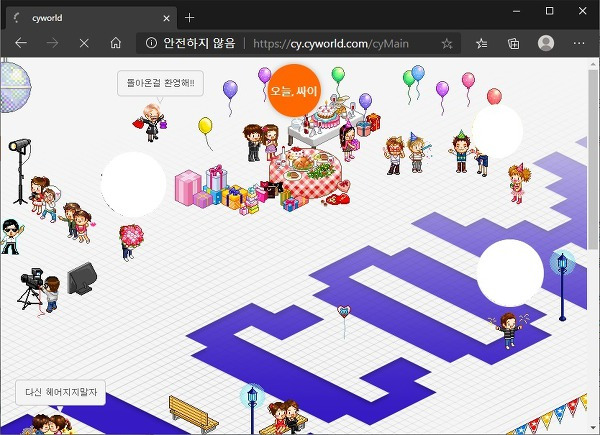Click the couple sitting on the bench

[x=285, y=417]
